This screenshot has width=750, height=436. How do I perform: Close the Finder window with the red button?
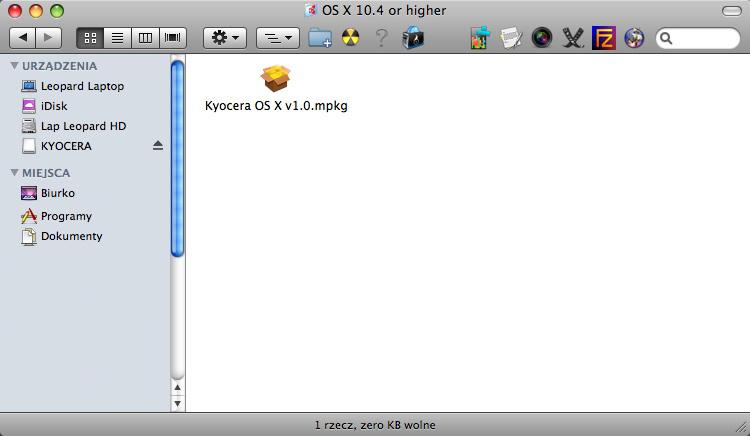click(15, 11)
